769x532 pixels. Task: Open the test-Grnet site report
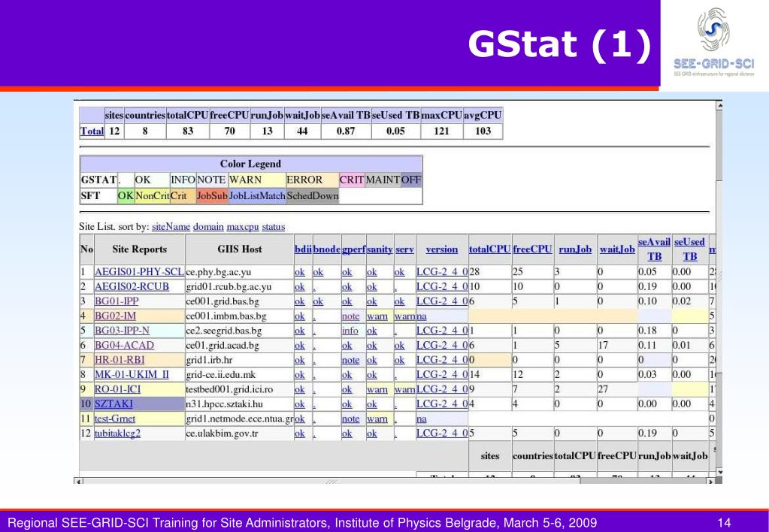115,419
